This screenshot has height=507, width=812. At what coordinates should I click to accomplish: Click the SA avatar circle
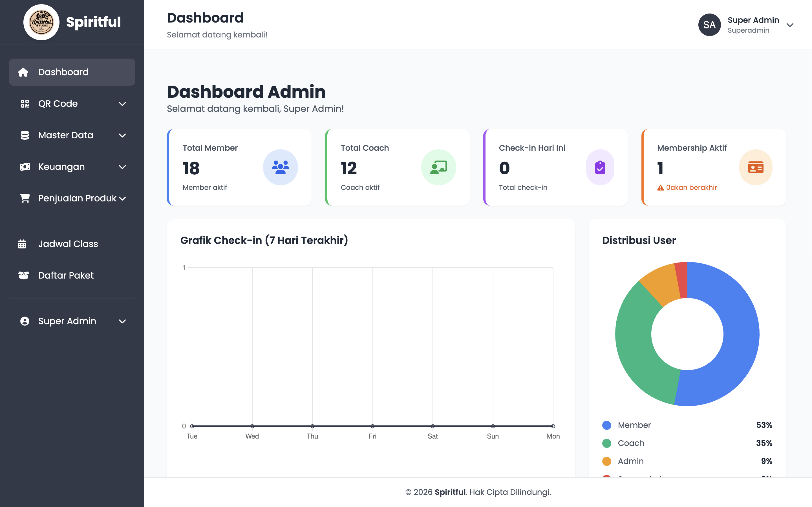tap(709, 25)
